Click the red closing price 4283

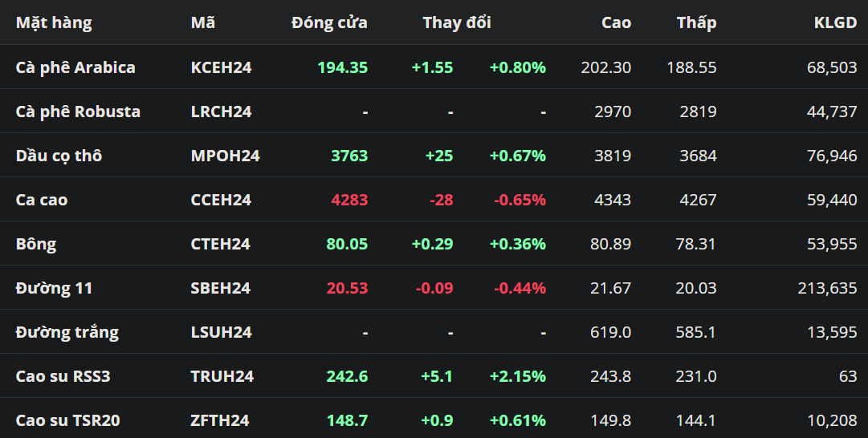[348, 200]
